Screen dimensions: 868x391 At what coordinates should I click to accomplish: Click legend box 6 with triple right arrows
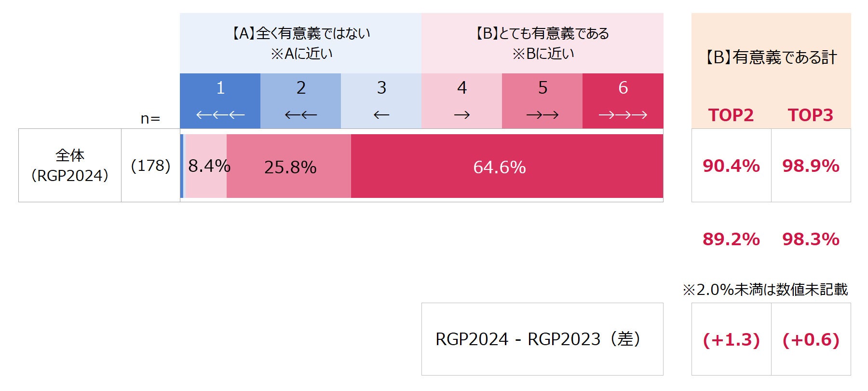(623, 101)
